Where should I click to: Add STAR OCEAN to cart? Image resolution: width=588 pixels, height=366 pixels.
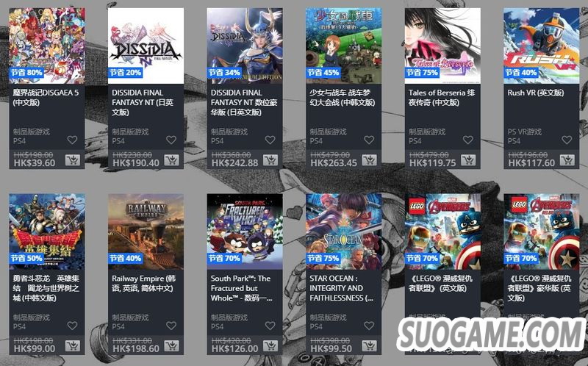coord(370,346)
